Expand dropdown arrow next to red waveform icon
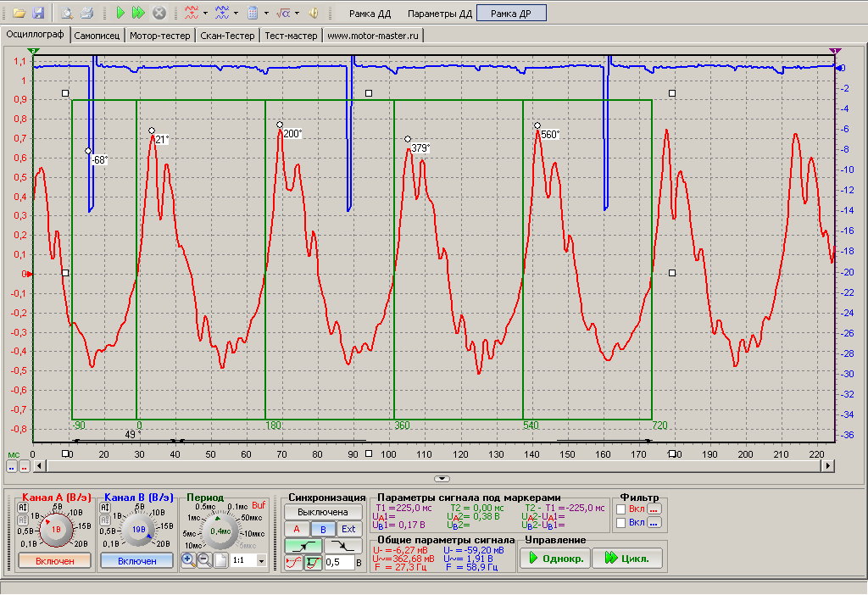 tap(205, 13)
